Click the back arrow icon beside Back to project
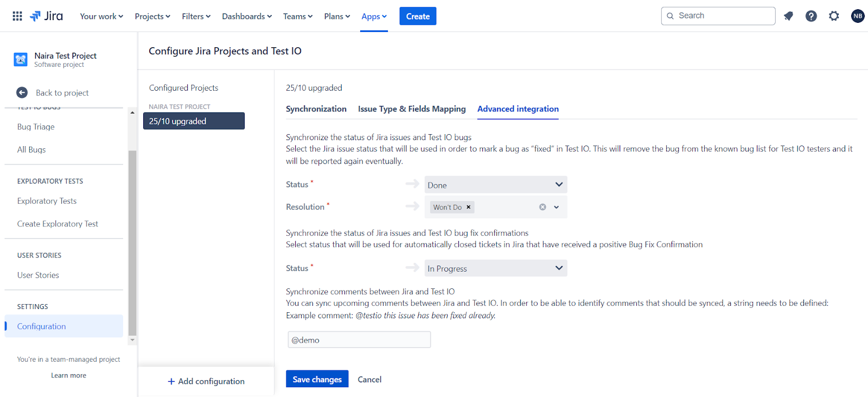The width and height of the screenshot is (868, 397). tap(22, 93)
